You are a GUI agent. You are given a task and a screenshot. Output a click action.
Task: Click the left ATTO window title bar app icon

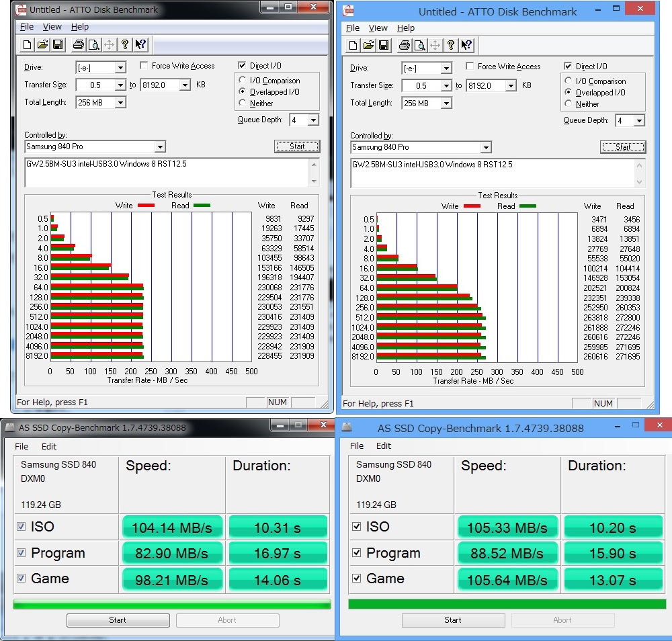21,9
